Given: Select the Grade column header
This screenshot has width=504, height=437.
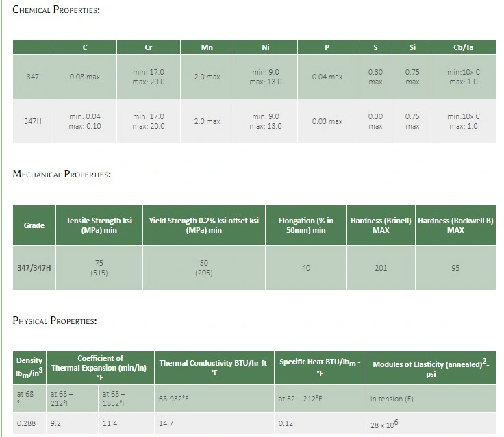Looking at the screenshot, I should (34, 225).
